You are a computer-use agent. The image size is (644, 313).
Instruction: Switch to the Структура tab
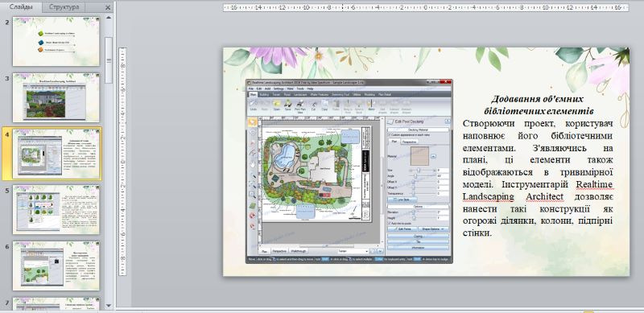click(64, 7)
